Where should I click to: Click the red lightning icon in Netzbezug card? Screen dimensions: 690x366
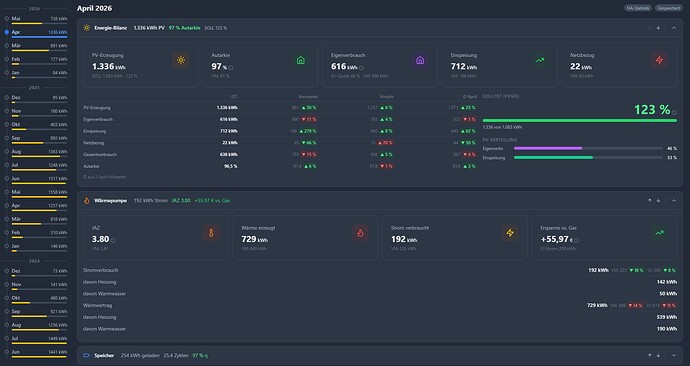659,60
